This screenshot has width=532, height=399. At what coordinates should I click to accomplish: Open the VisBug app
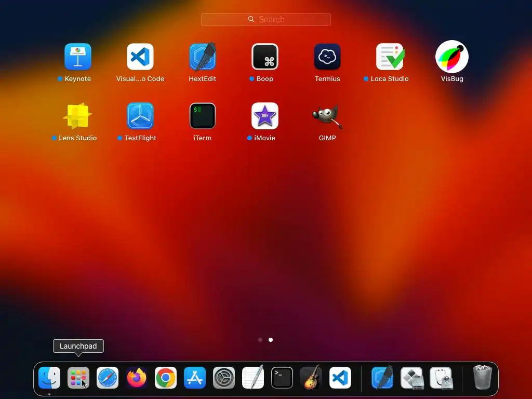[x=452, y=57]
